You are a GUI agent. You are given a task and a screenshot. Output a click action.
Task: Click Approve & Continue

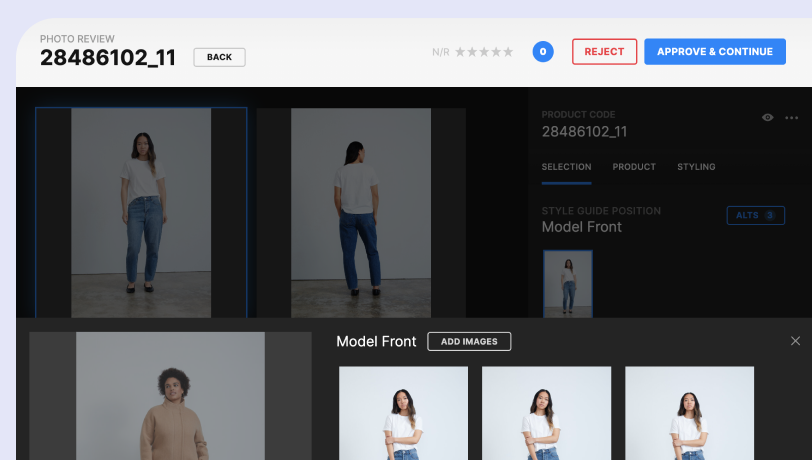(x=715, y=51)
